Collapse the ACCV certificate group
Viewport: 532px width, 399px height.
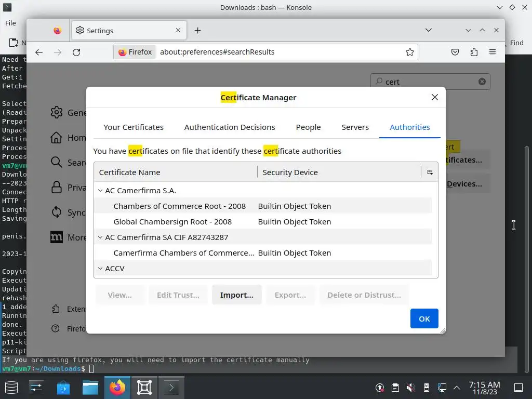coord(100,269)
